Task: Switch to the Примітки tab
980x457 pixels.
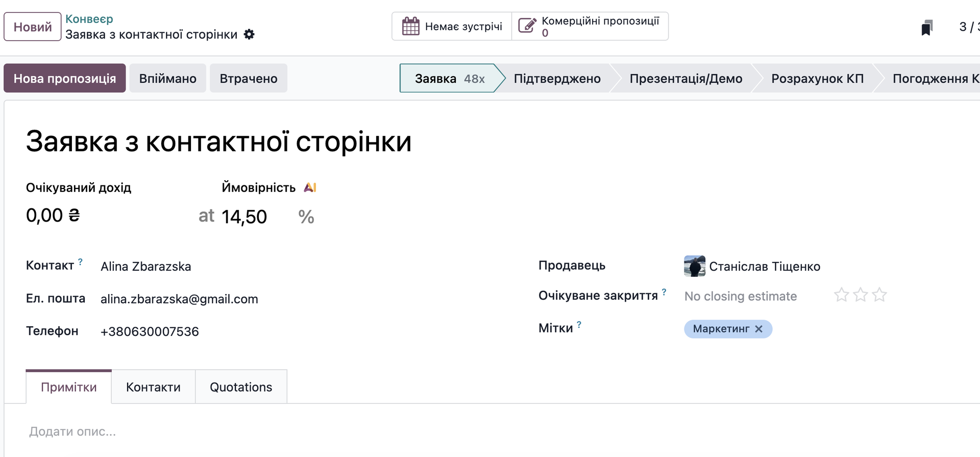Action: pos(69,387)
